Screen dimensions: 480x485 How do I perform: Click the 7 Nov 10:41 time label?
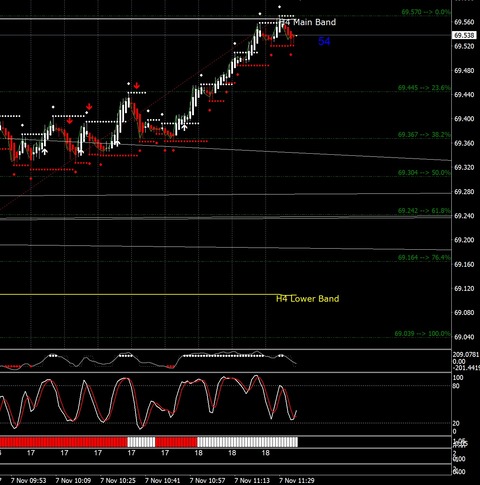pyautogui.click(x=162, y=481)
